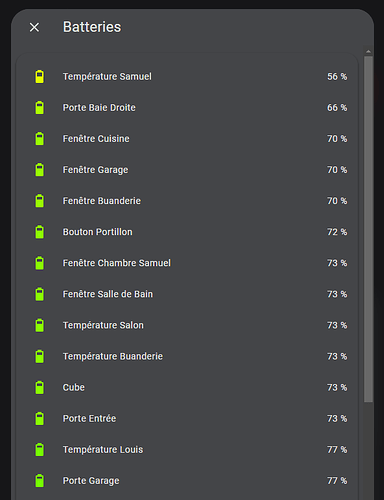Click the yellow battery icon for Température Samuel
The height and width of the screenshot is (500, 384).
(39, 76)
